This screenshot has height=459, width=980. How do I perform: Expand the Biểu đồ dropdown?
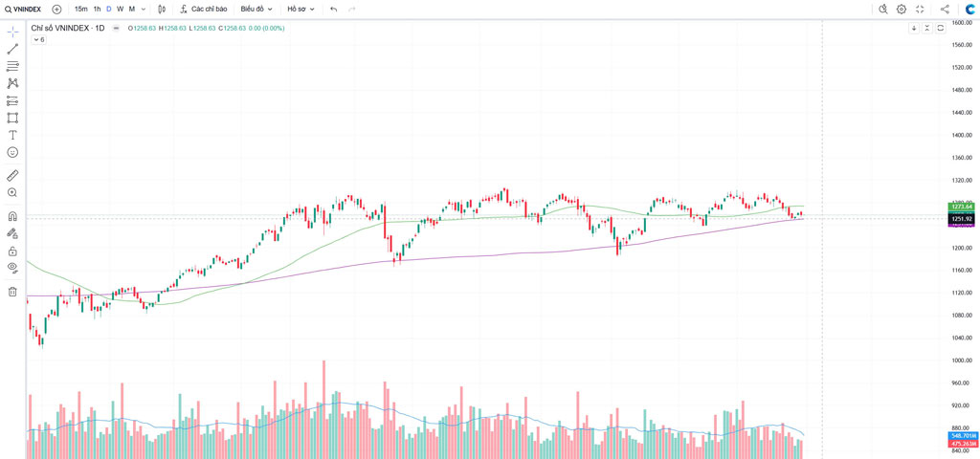click(256, 10)
